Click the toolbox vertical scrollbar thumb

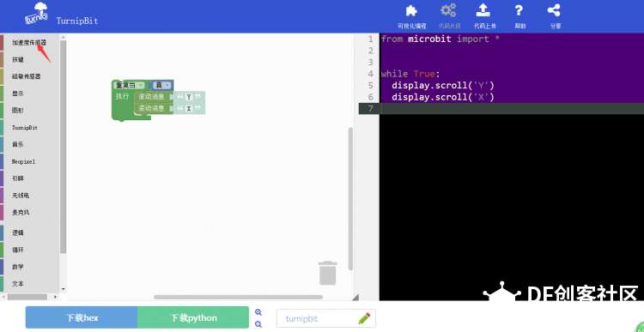(63, 147)
